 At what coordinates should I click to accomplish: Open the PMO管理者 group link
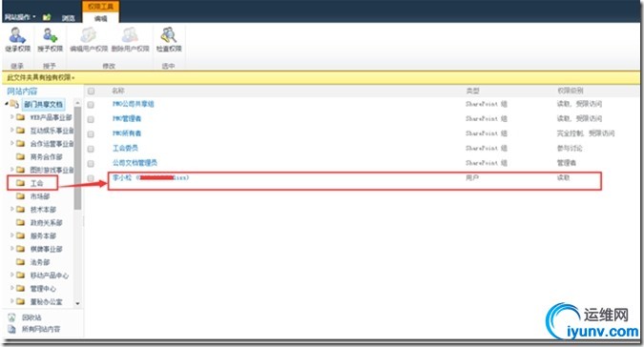pos(127,118)
